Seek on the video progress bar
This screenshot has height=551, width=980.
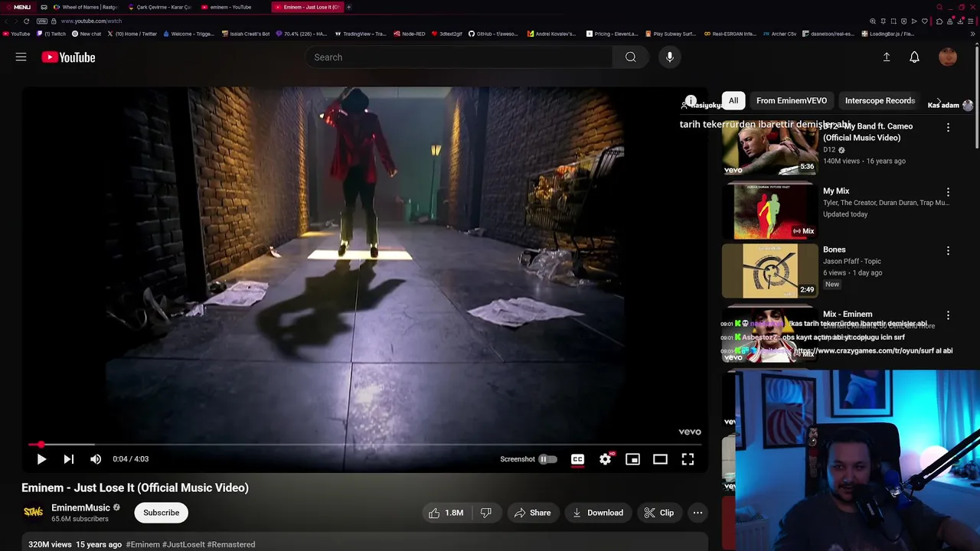point(364,444)
